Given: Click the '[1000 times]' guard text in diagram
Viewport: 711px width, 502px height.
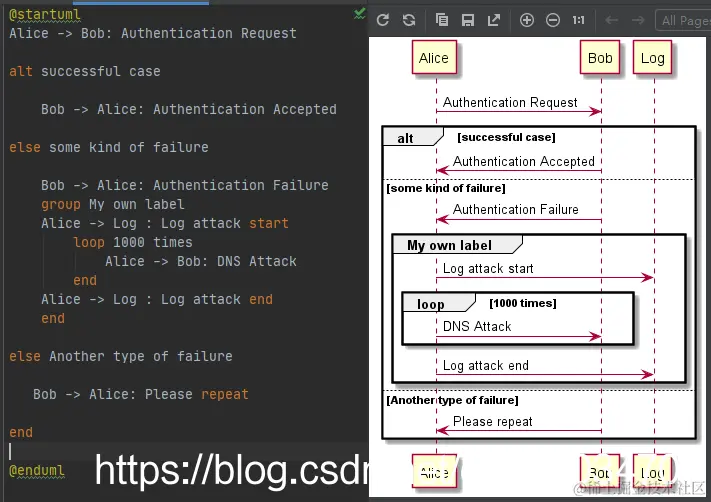Looking at the screenshot, I should point(523,303).
